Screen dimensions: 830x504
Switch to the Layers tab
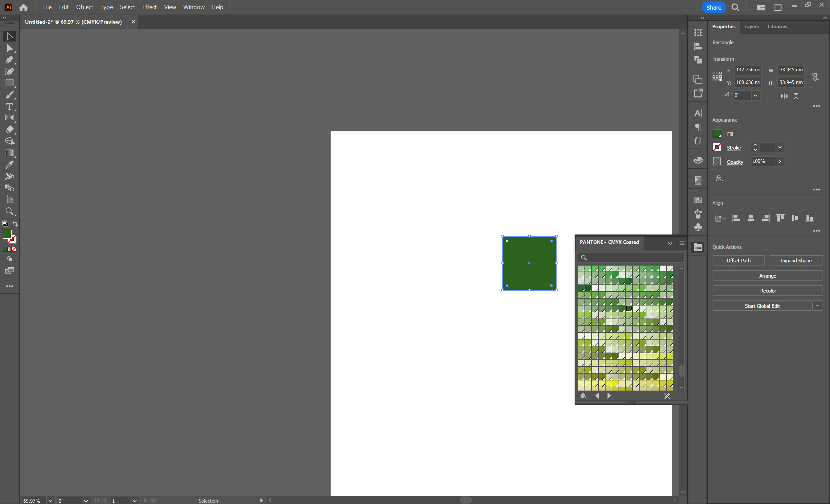click(x=751, y=27)
